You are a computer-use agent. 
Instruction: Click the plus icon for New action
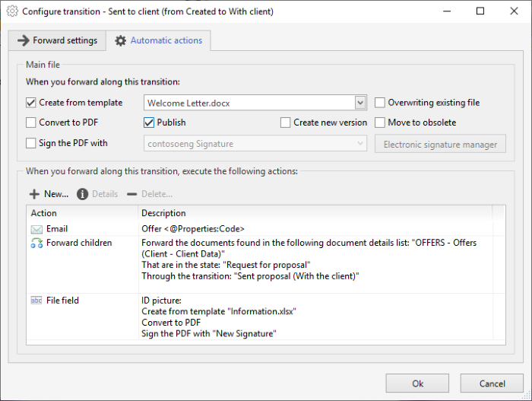[x=34, y=194]
